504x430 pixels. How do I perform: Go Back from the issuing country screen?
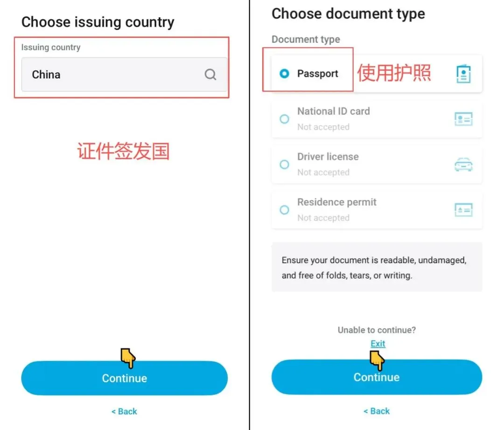pyautogui.click(x=125, y=411)
